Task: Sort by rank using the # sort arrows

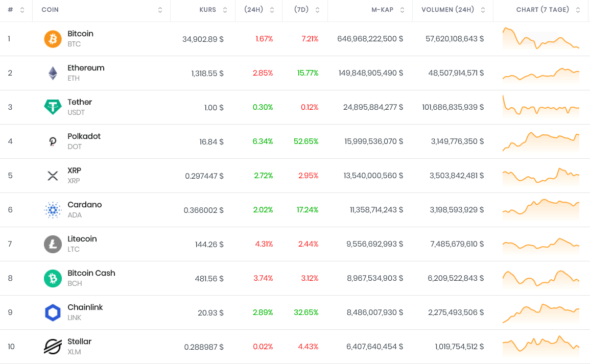Action: click(x=22, y=10)
